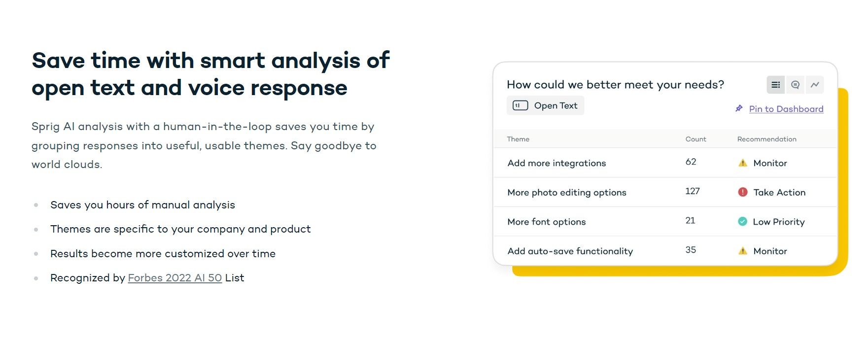Click the green Low Priority check icon
Screen dimensions: 868x341
pos(742,222)
